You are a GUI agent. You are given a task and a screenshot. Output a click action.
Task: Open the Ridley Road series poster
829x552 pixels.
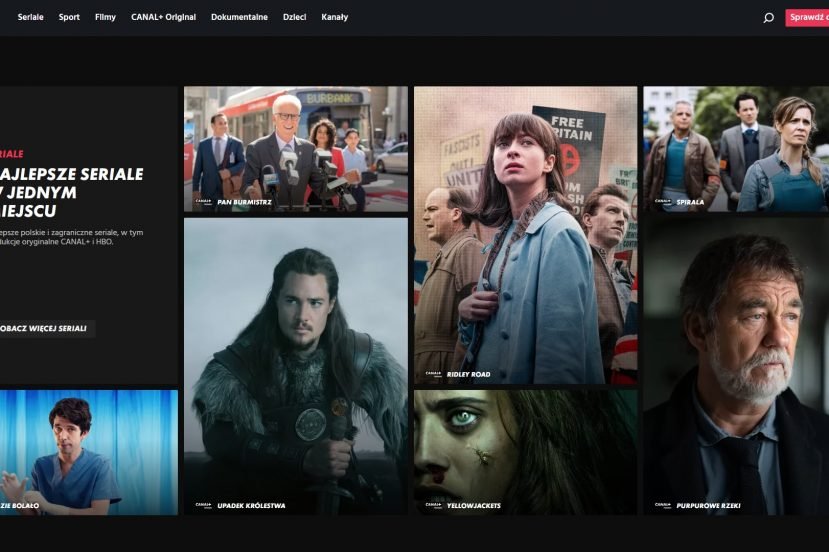[x=526, y=235]
